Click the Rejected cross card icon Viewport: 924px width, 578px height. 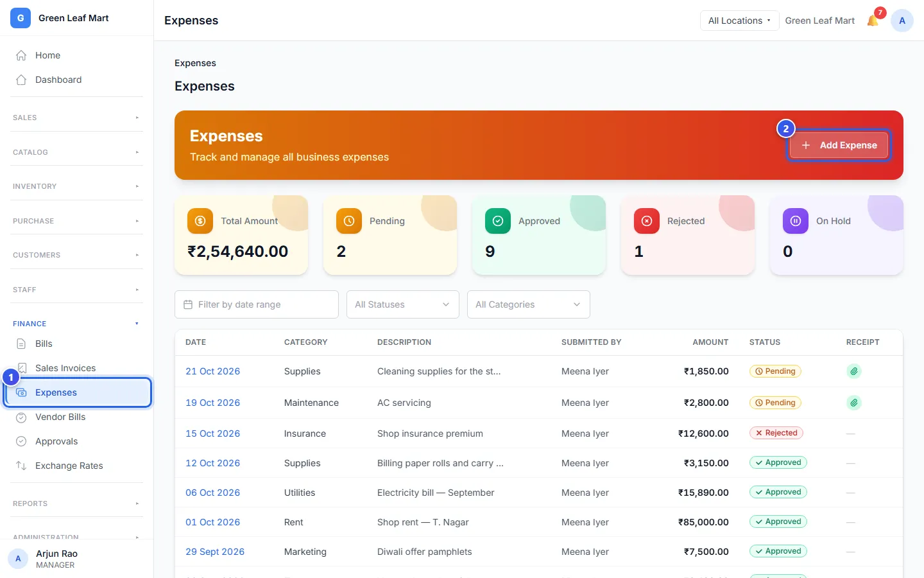coord(647,221)
